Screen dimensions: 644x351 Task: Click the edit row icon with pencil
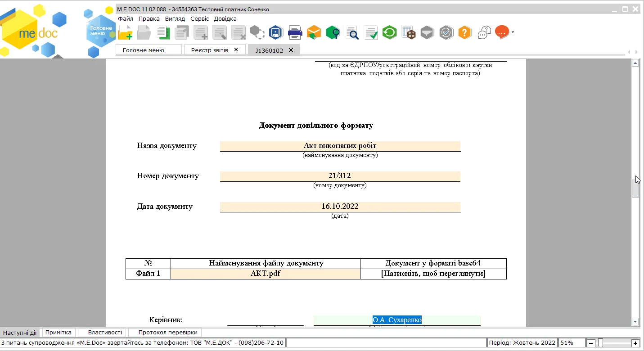(220, 33)
